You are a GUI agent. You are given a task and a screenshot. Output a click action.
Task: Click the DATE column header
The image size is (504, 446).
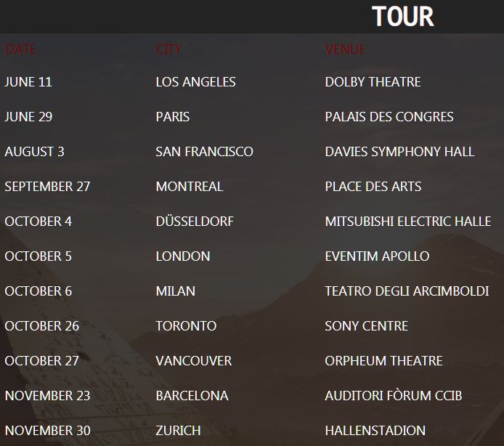[x=20, y=49]
